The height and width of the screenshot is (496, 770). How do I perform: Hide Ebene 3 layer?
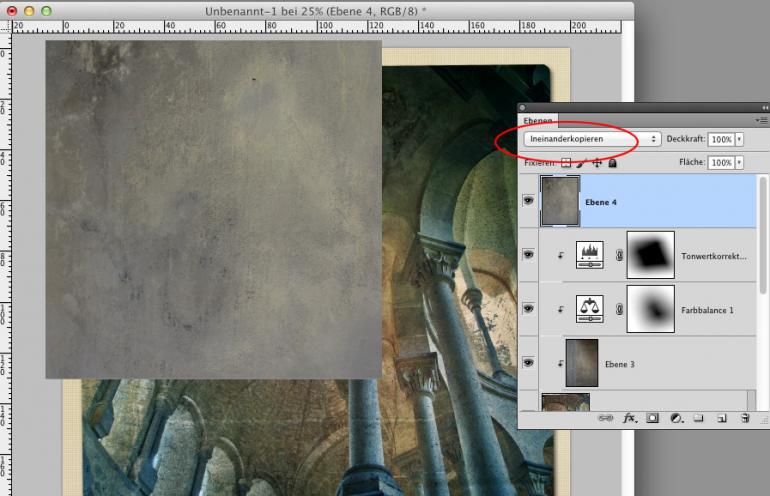(528, 362)
